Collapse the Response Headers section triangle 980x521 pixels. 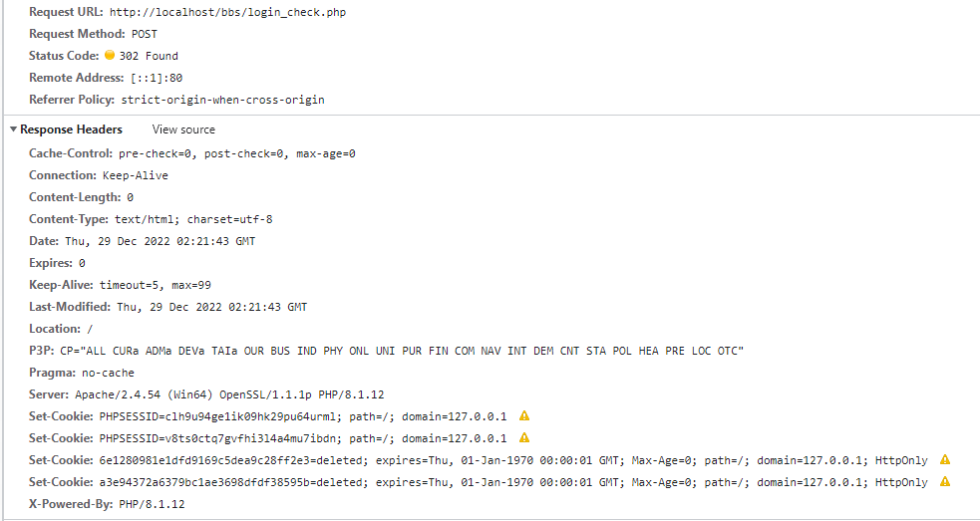[13, 130]
